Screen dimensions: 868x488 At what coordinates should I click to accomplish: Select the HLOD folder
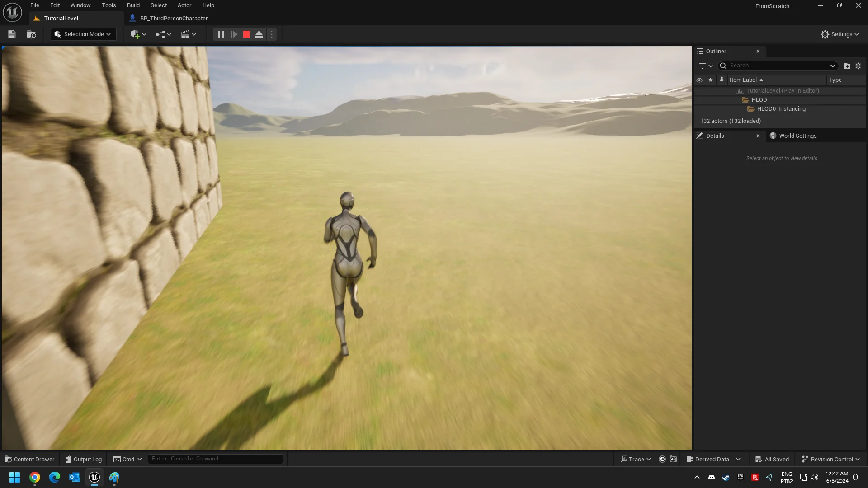780,100
